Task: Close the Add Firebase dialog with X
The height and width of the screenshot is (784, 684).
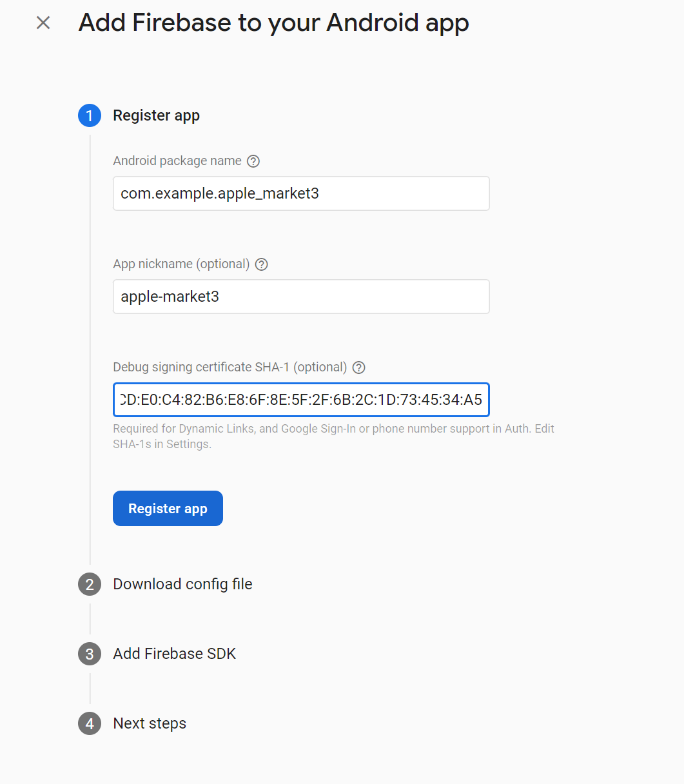Action: 43,23
